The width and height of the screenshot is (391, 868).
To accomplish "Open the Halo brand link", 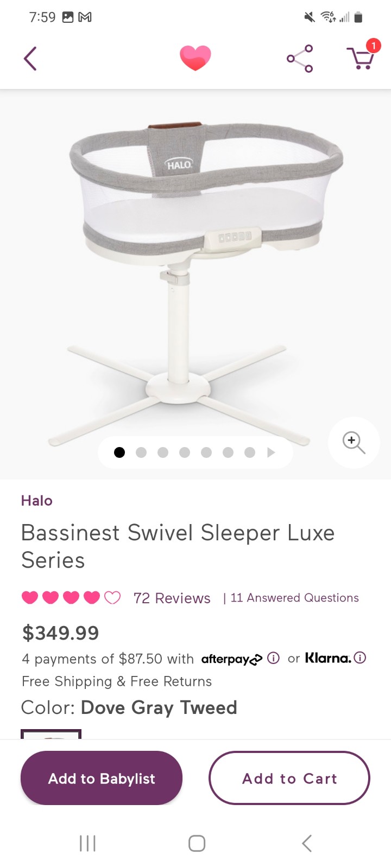I will 37,501.
